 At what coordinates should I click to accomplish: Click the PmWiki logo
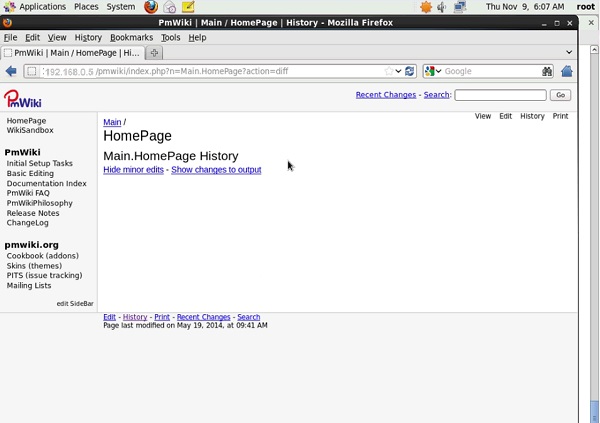[x=23, y=99]
